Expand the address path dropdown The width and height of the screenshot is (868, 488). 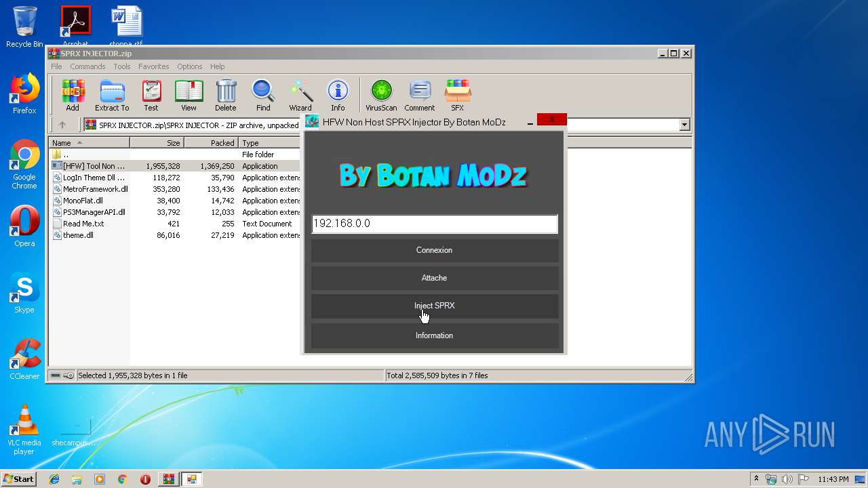coord(684,125)
